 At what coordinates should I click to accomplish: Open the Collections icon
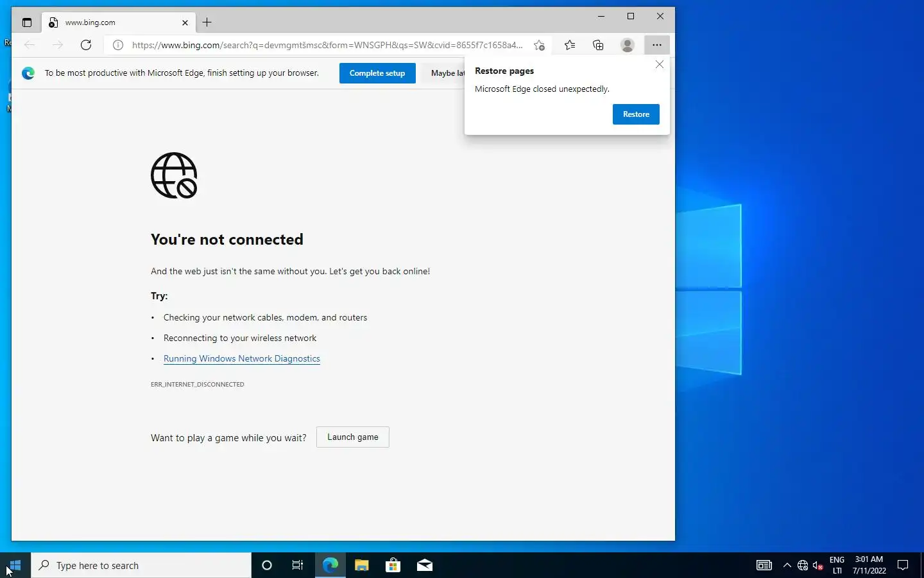click(x=598, y=45)
